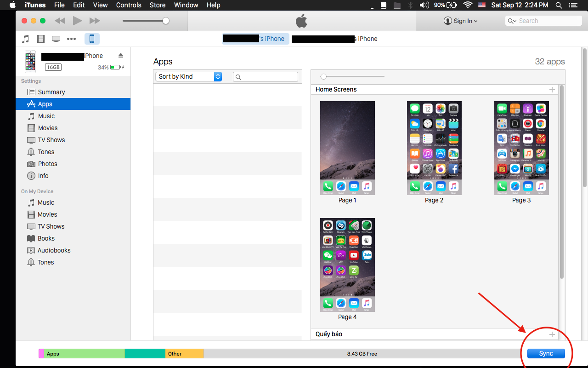Click the home screens panel scrollbar
Viewport: 588px width, 368px height.
click(561, 182)
